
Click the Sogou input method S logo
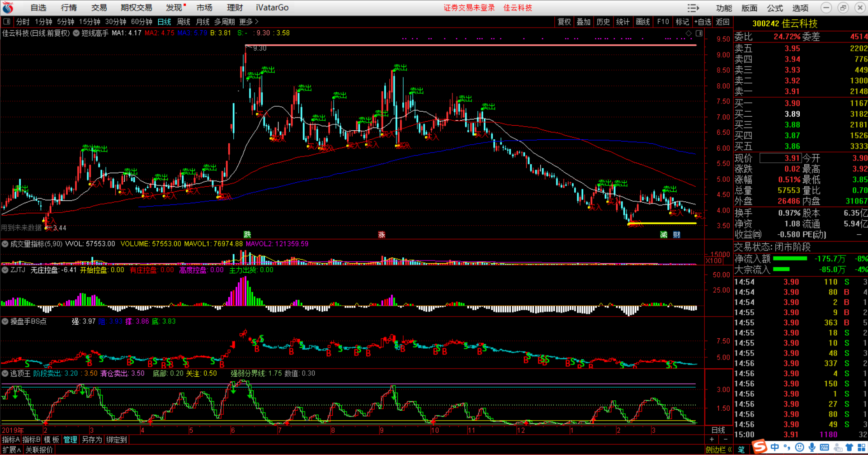pos(759,447)
